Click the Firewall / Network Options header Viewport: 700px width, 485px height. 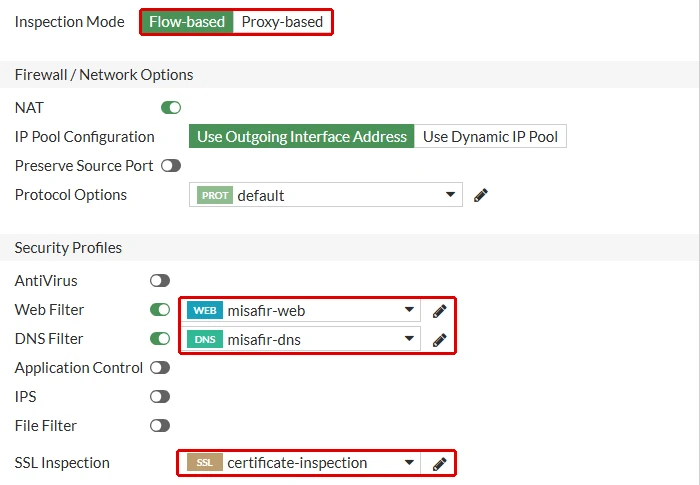pyautogui.click(x=104, y=75)
